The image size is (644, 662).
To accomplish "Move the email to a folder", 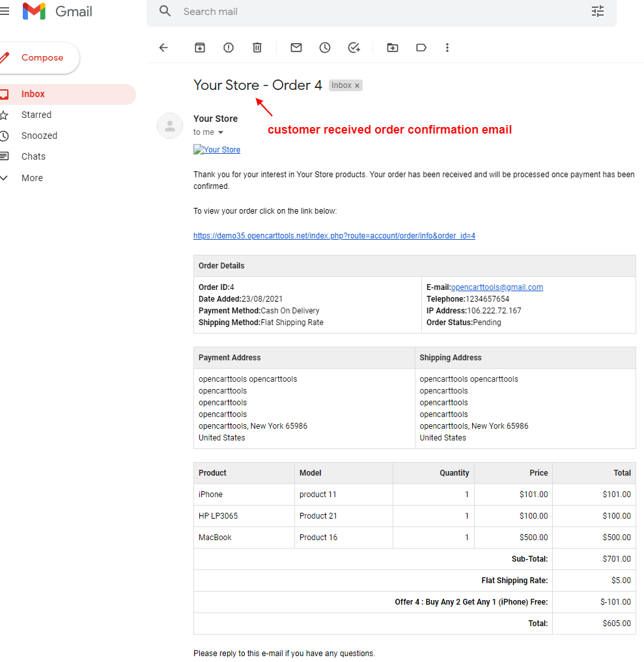I will [392, 47].
